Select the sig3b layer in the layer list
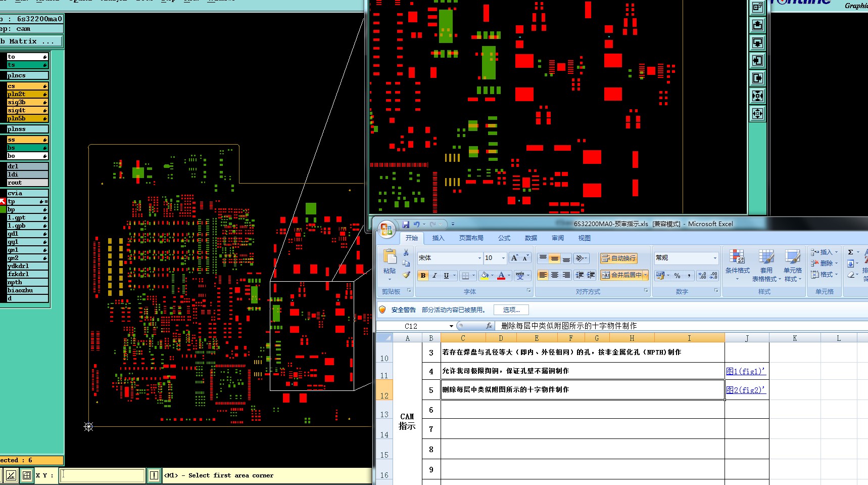868x485 pixels. [27, 102]
